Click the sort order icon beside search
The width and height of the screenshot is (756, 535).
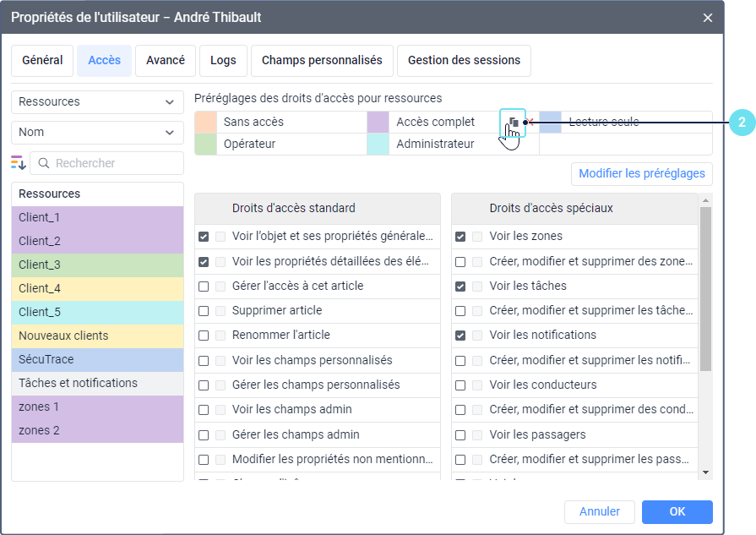[x=19, y=163]
